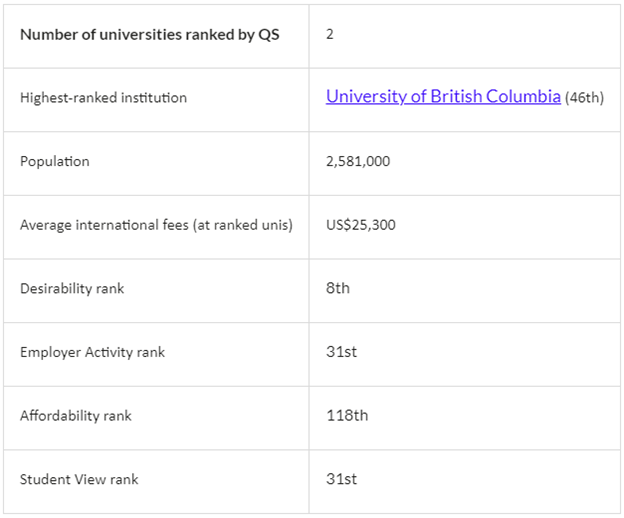Open the University of British Columbia link
This screenshot has width=624, height=518.
tap(442, 97)
